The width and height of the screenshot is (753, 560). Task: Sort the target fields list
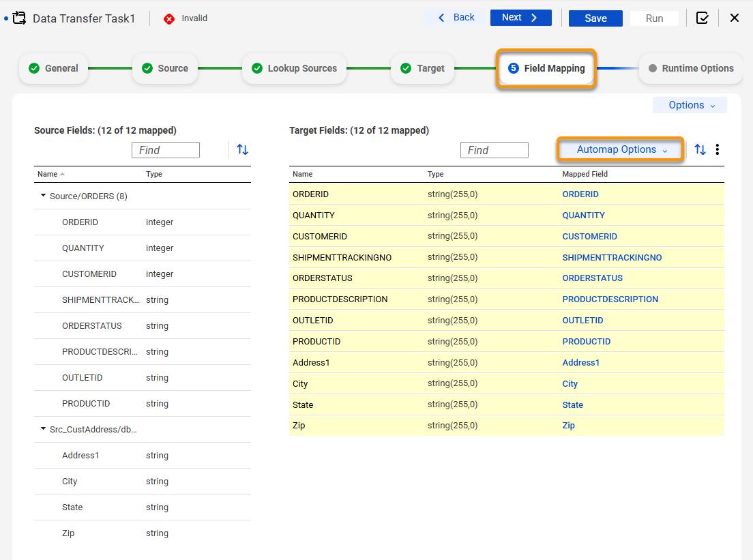700,150
